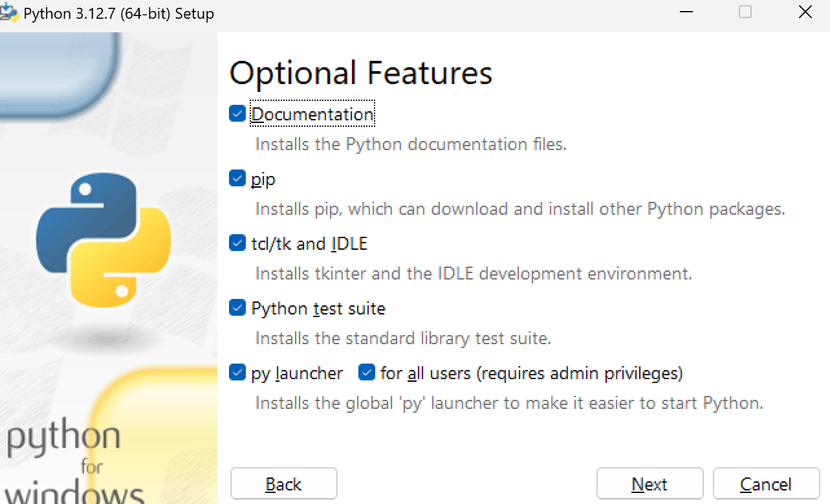Uncheck the 'for all users' checkbox
The width and height of the screenshot is (830, 504).
click(x=367, y=373)
